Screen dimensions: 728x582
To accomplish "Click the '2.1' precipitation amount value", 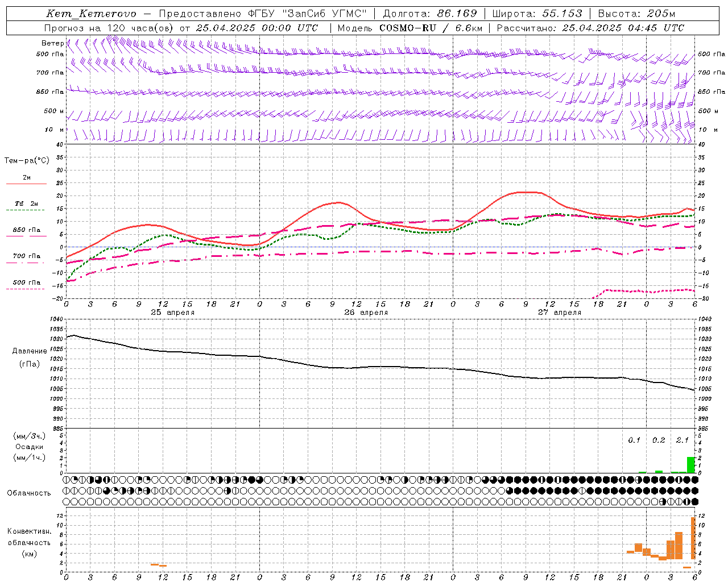I will click(x=682, y=440).
